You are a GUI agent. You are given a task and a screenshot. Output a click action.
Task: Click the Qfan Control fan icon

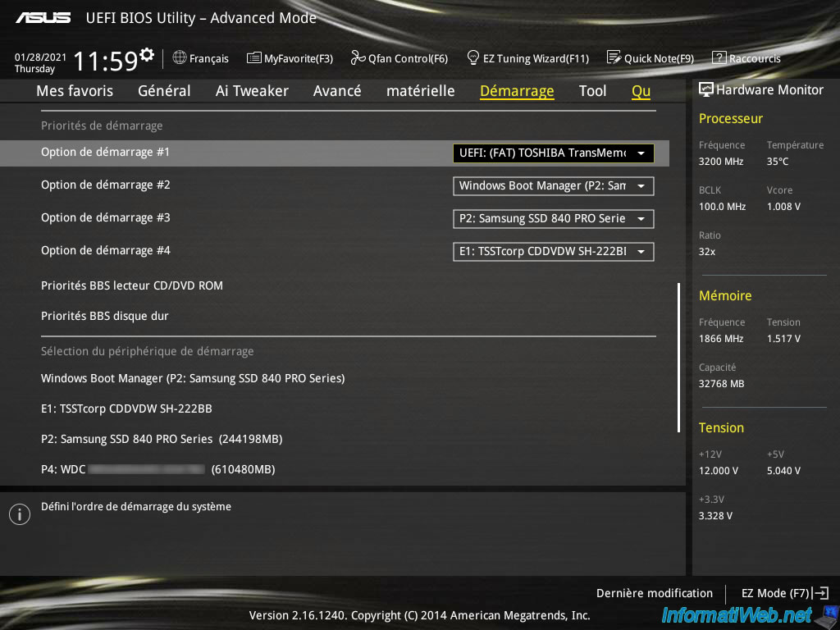coord(358,57)
